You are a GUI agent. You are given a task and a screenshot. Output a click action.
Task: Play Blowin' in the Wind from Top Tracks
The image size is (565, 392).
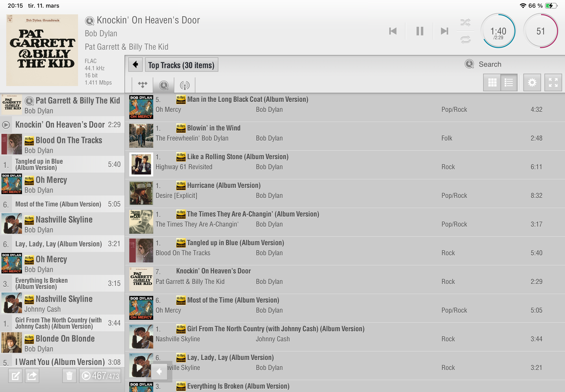345,136
